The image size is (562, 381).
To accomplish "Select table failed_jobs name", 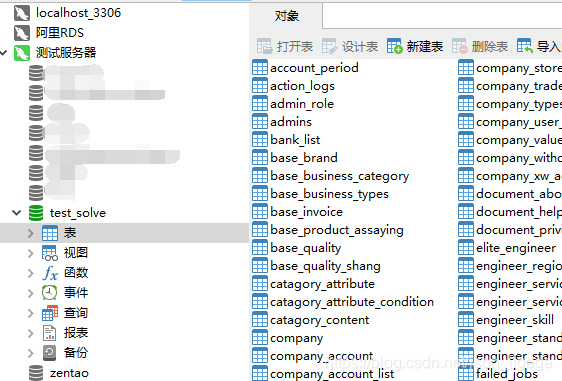I will click(x=507, y=374).
